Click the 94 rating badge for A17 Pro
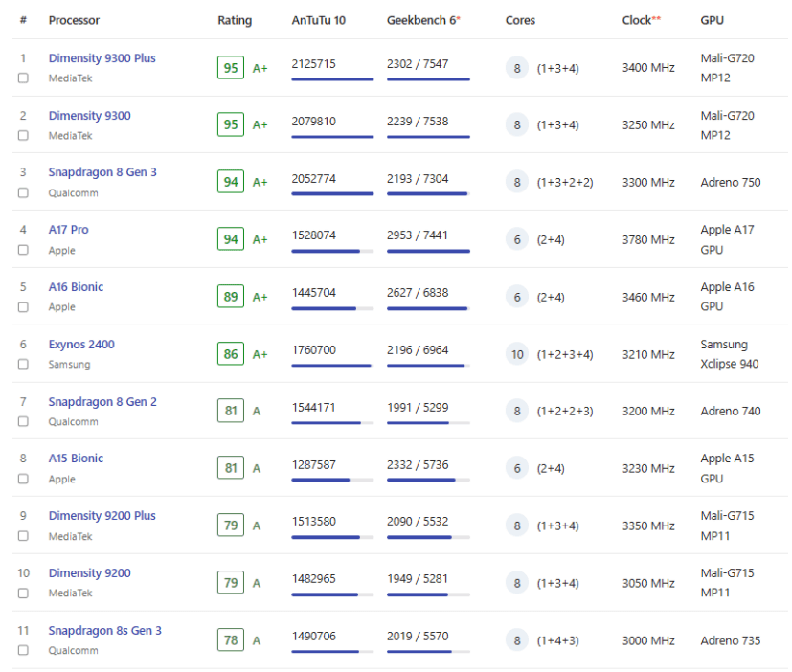Image resolution: width=792 pixels, height=672 pixels. coord(231,239)
